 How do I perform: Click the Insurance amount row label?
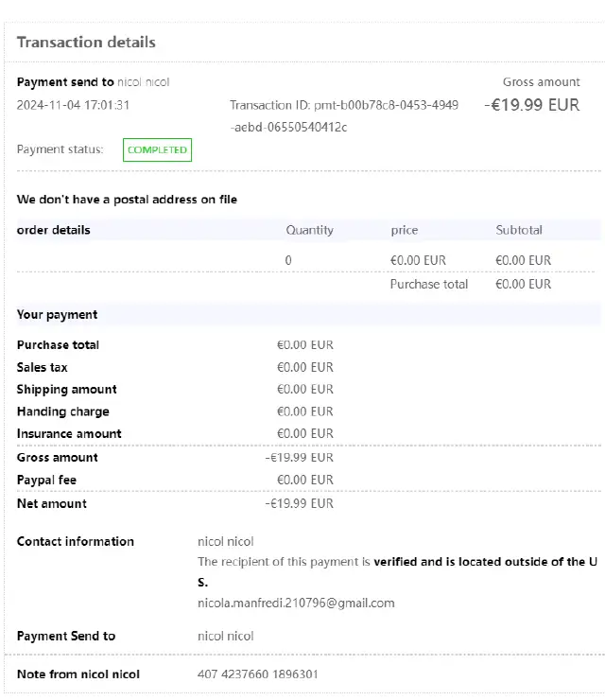69,433
